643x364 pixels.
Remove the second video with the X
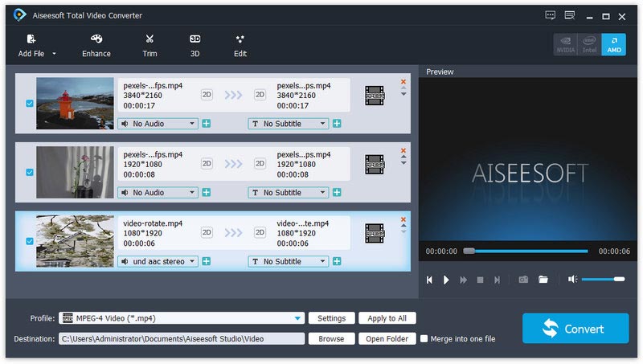click(403, 150)
